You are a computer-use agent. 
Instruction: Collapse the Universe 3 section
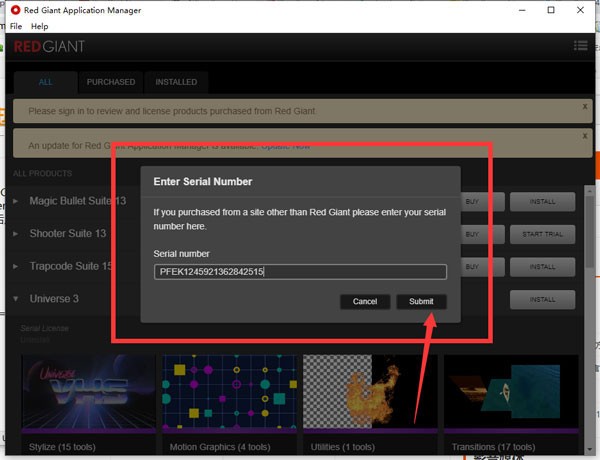pyautogui.click(x=15, y=299)
